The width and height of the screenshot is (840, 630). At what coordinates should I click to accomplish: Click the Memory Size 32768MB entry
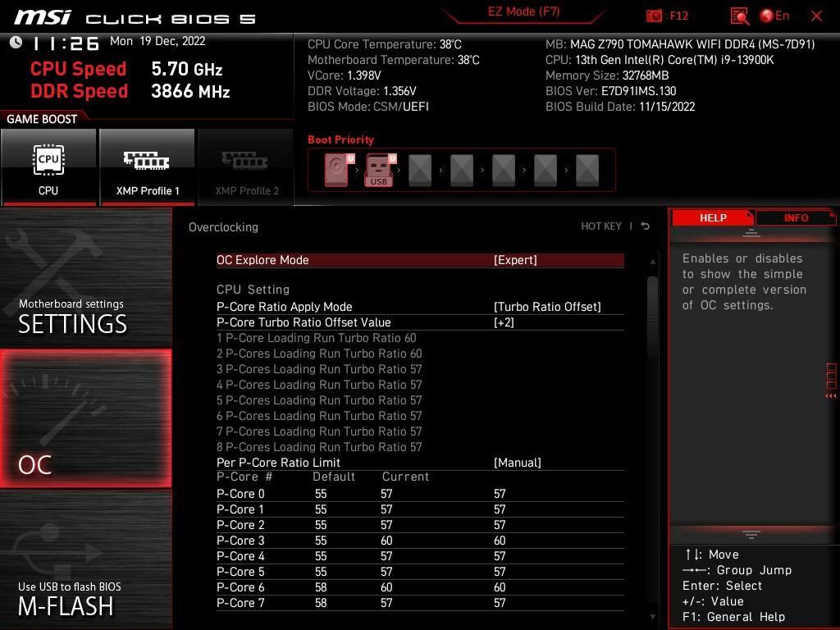607,75
